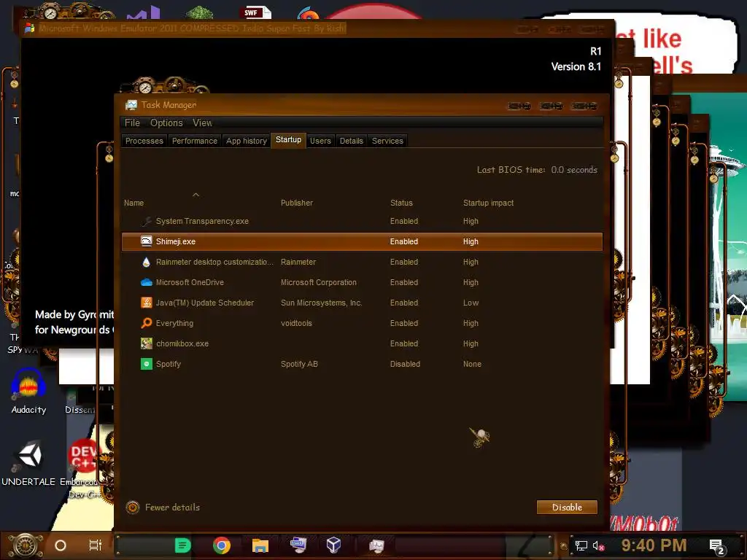Open the Options menu
The image size is (747, 560).
pyautogui.click(x=166, y=122)
